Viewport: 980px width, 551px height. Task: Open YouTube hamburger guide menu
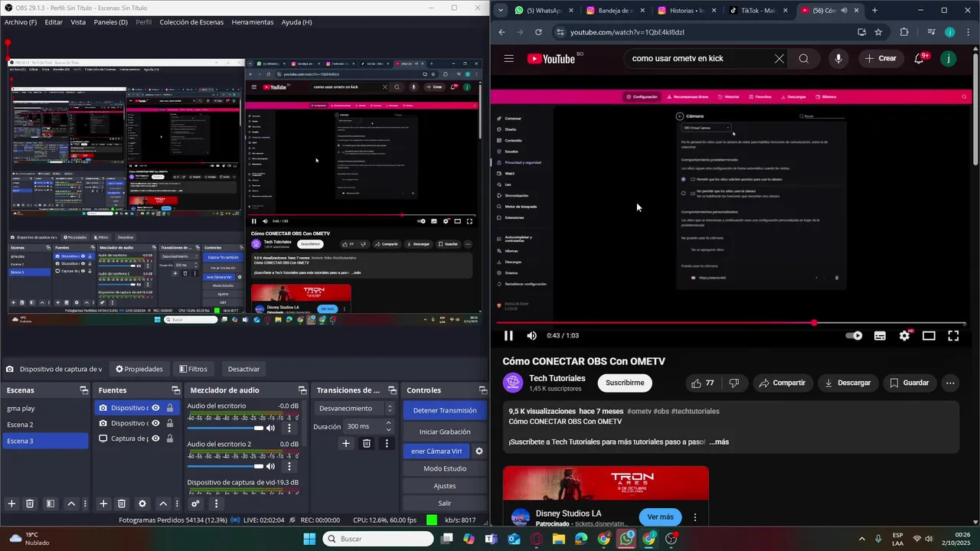click(509, 58)
